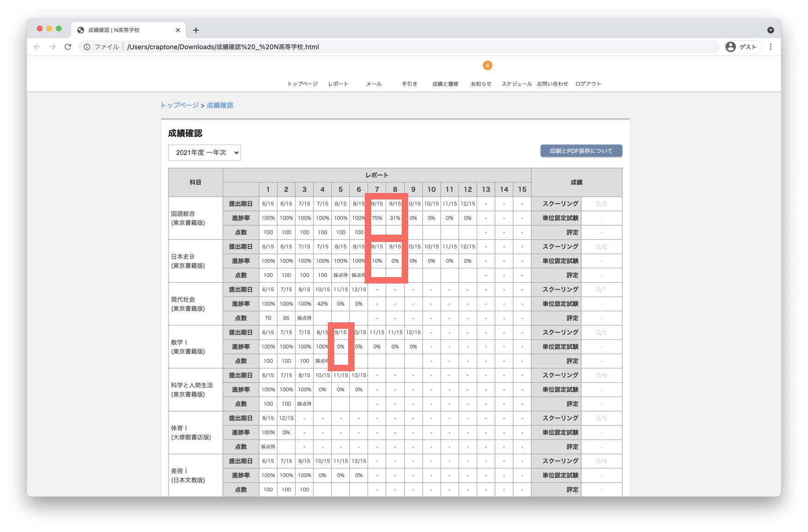Click the トップページ breadcrumb link

point(180,105)
